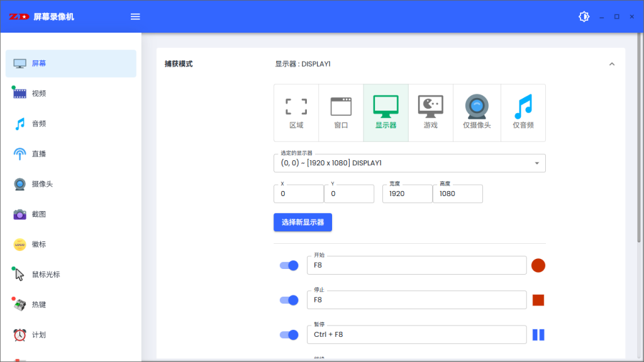Viewport: 644px width, 362px height.
Task: Click the 选择新显示器 button
Action: [x=303, y=222]
